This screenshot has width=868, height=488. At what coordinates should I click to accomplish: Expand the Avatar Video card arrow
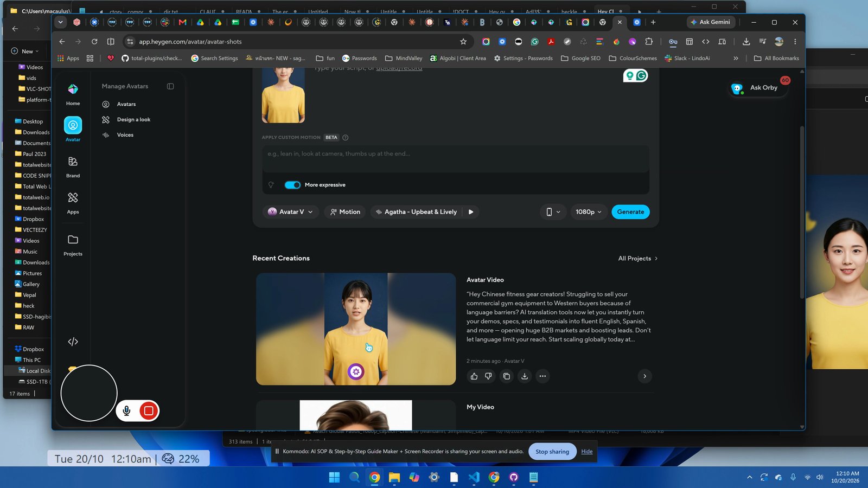click(644, 376)
